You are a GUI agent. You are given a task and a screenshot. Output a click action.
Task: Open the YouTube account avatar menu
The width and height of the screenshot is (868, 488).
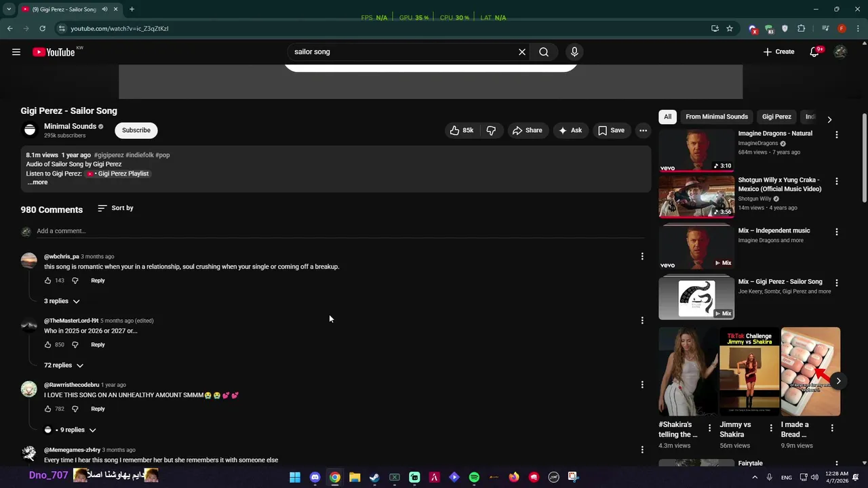(840, 52)
